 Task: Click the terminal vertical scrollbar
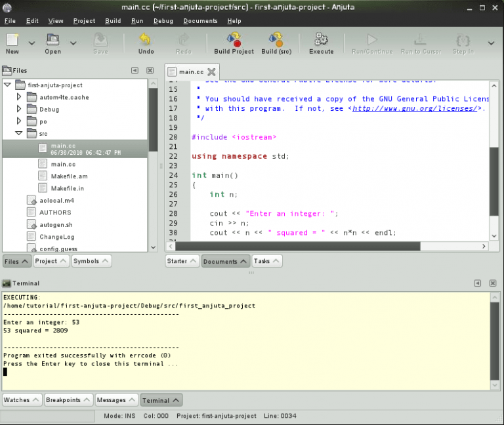click(494, 341)
